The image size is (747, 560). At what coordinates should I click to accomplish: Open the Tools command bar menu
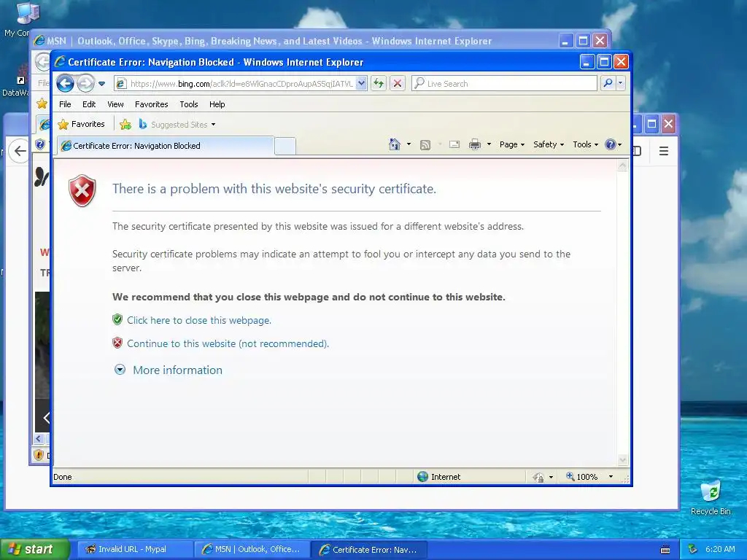585,144
